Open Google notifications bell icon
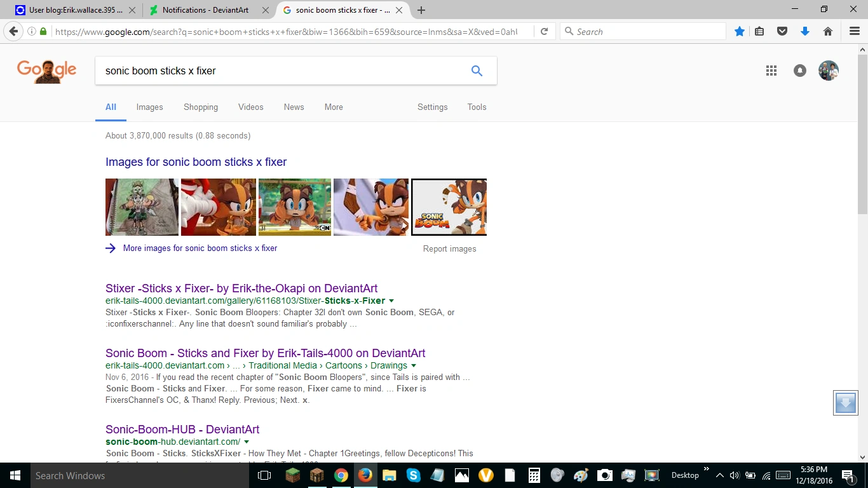Screen dimensions: 868x488 pos(800,71)
